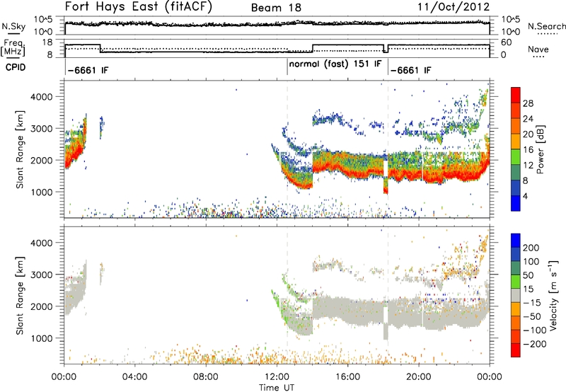Click the 'Slant Range [km]' label of the power panel
Screen dimensions: 566x392
coord(20,149)
